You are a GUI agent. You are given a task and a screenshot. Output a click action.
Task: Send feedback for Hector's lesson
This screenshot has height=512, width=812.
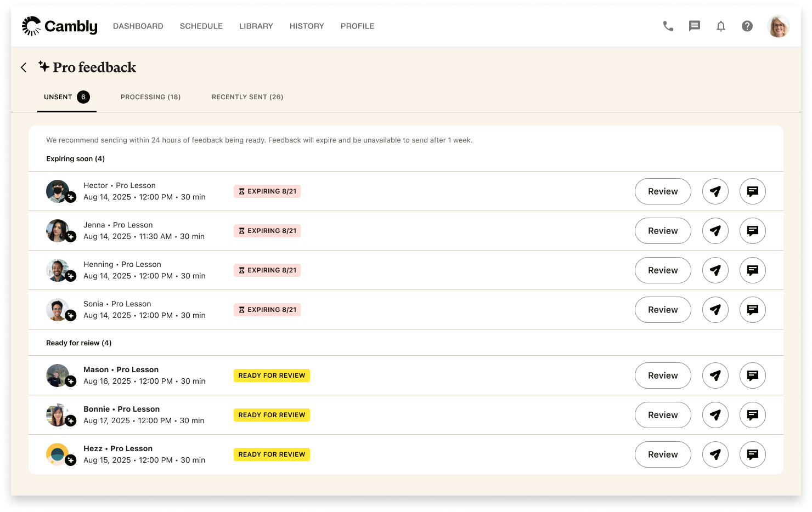pyautogui.click(x=715, y=191)
